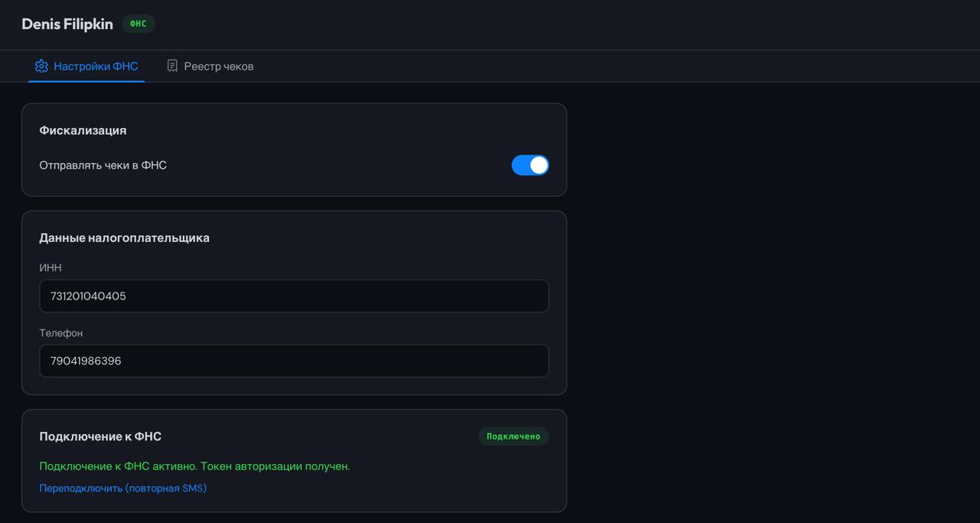Click the green connection status message text
Screen dimensions: 980x523
(x=195, y=466)
